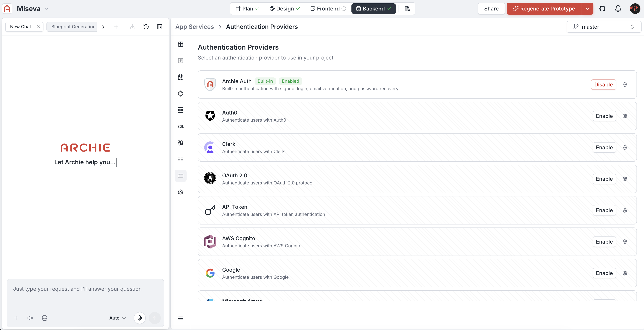This screenshot has width=644, height=330.
Task: Open OAuth 2.0 settings gear
Action: click(625, 179)
